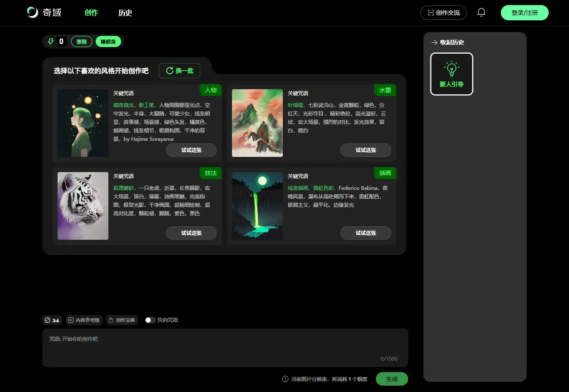Open the 新人引导 lightbulb guide
569x392 pixels.
tap(451, 74)
